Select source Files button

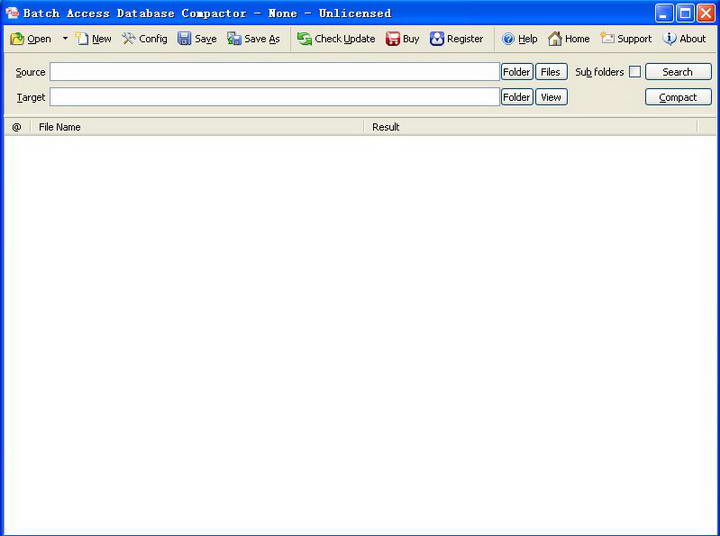point(551,72)
